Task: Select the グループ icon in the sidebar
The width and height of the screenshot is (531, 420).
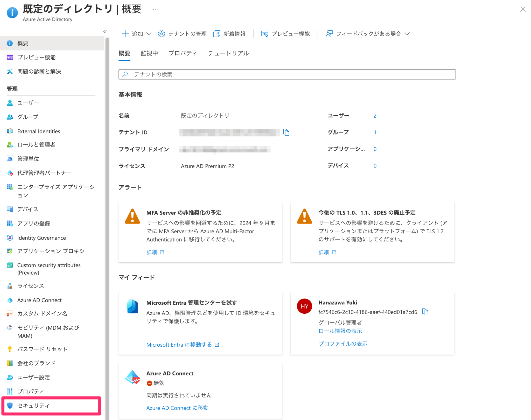Action: [10, 117]
